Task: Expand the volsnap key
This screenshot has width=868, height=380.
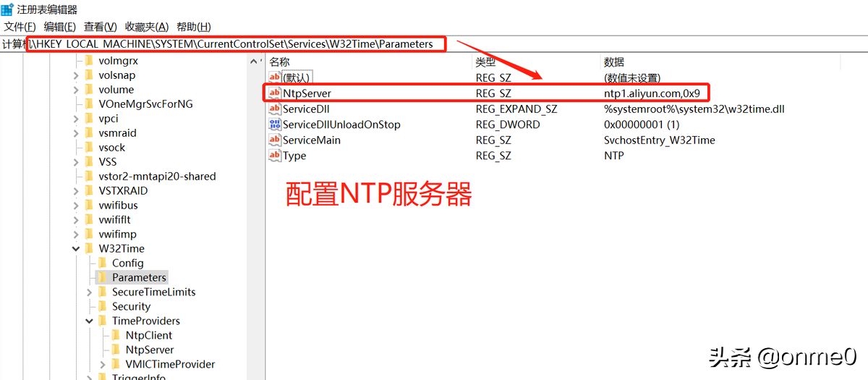Action: tap(76, 75)
